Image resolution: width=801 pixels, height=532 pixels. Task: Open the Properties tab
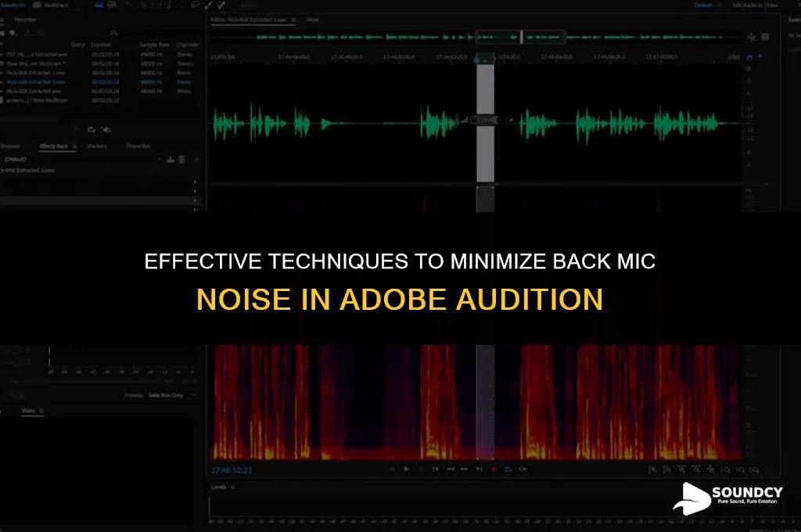tap(138, 146)
